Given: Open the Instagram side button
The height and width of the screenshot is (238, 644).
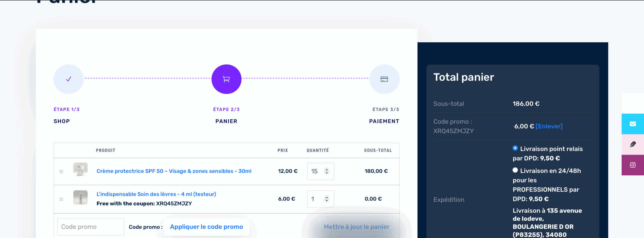Looking at the screenshot, I should (x=633, y=165).
